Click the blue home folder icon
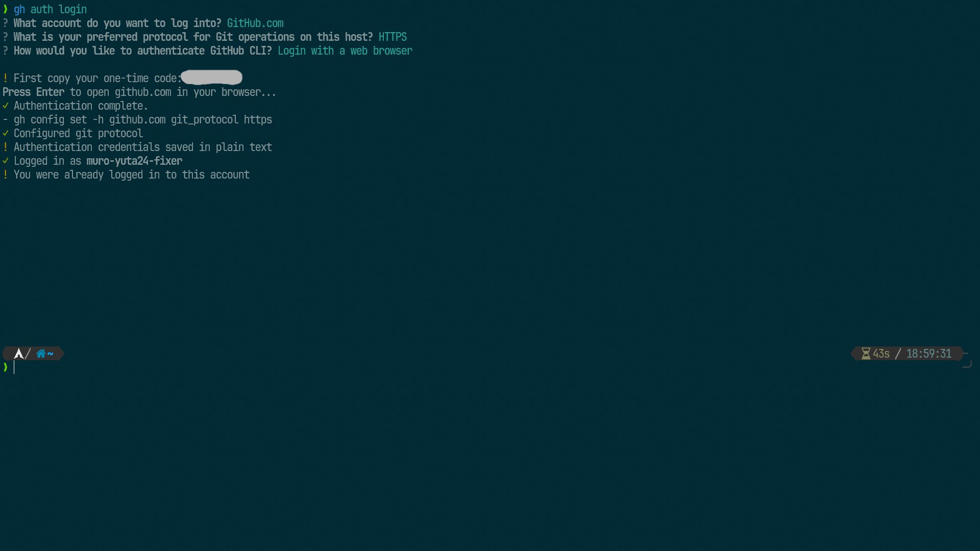Screen dimensions: 980x551 pos(42,353)
